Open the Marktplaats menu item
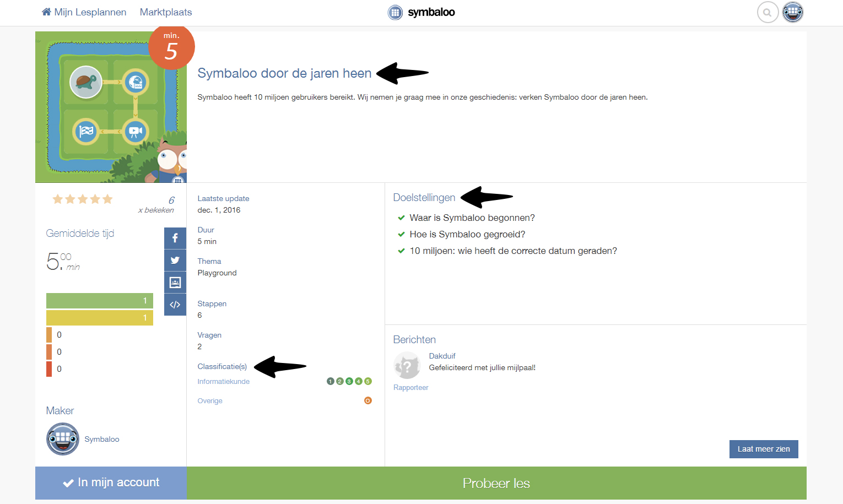The height and width of the screenshot is (504, 843). 166,12
